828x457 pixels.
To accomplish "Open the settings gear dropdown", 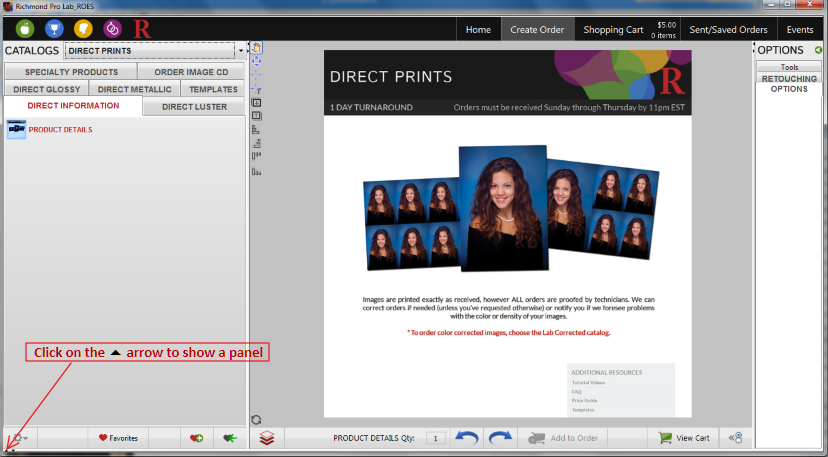I will pos(18,438).
